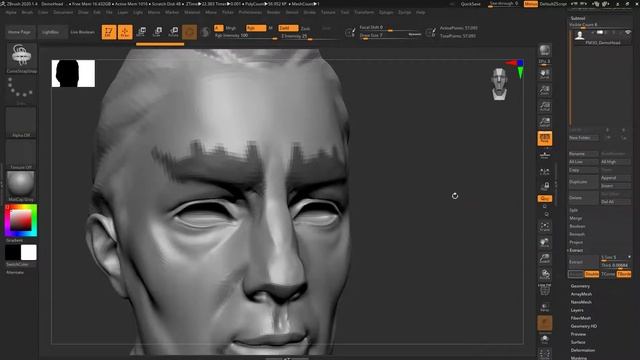
Task: Expand the Geometry subpalette
Action: click(x=580, y=286)
